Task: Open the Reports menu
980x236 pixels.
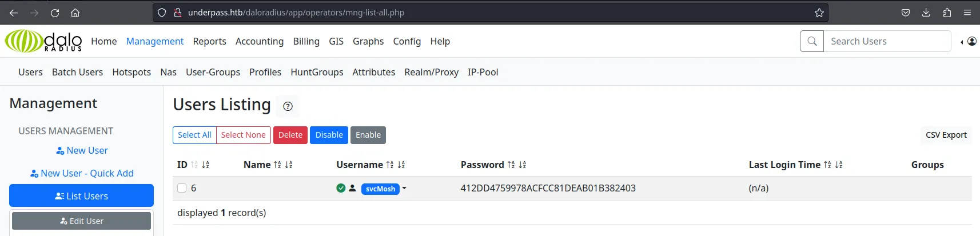Action: [209, 41]
